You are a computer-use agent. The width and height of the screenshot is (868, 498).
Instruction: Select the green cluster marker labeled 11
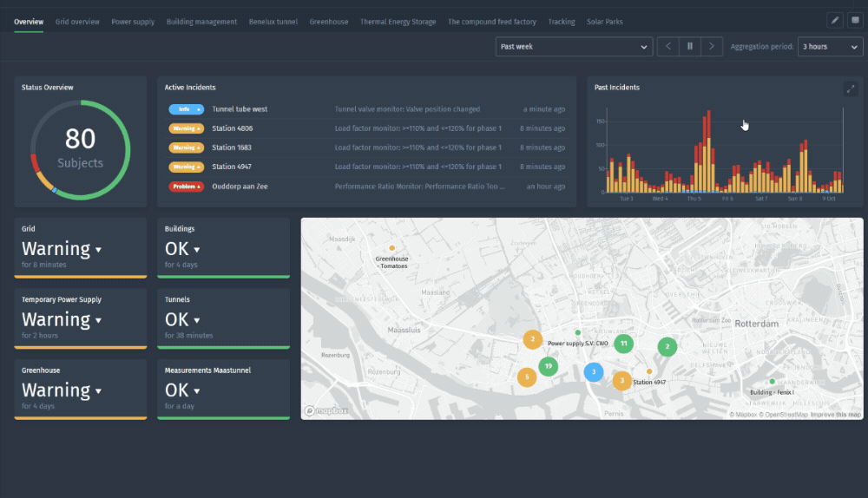coord(623,344)
